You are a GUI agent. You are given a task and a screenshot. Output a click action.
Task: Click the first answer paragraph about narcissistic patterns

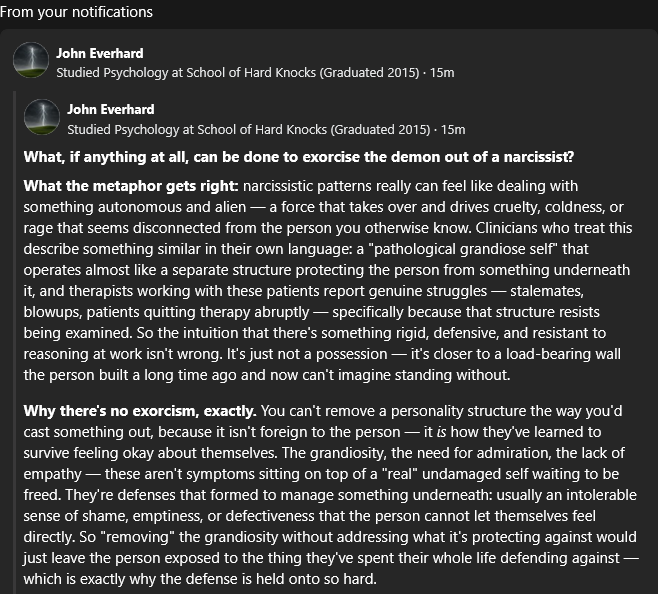(x=328, y=280)
